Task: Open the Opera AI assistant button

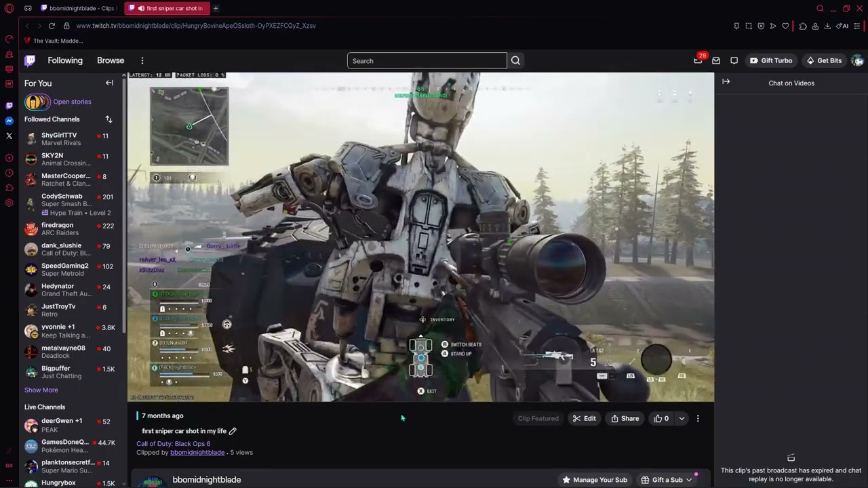Action: click(842, 26)
